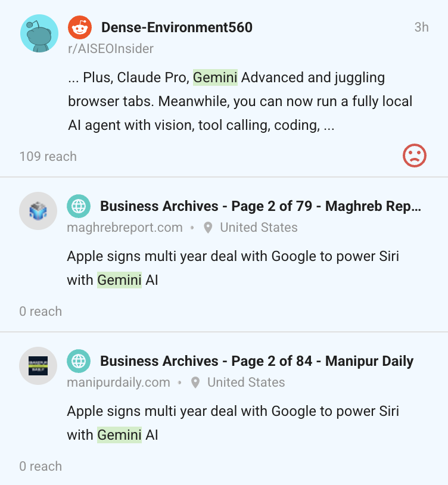Viewport: 448px width, 485px height.
Task: Click the Maghreb Report site avatar
Action: [38, 211]
